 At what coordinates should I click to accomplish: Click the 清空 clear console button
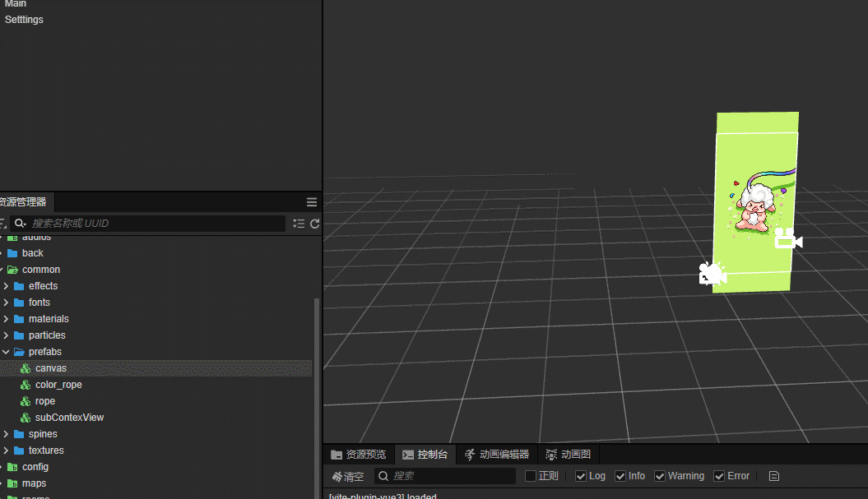point(348,476)
